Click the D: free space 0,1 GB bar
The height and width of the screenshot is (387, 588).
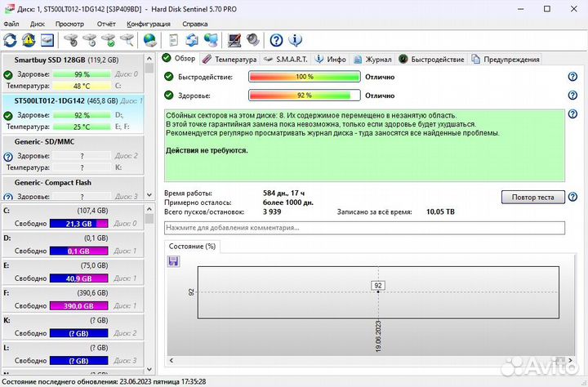tap(78, 251)
